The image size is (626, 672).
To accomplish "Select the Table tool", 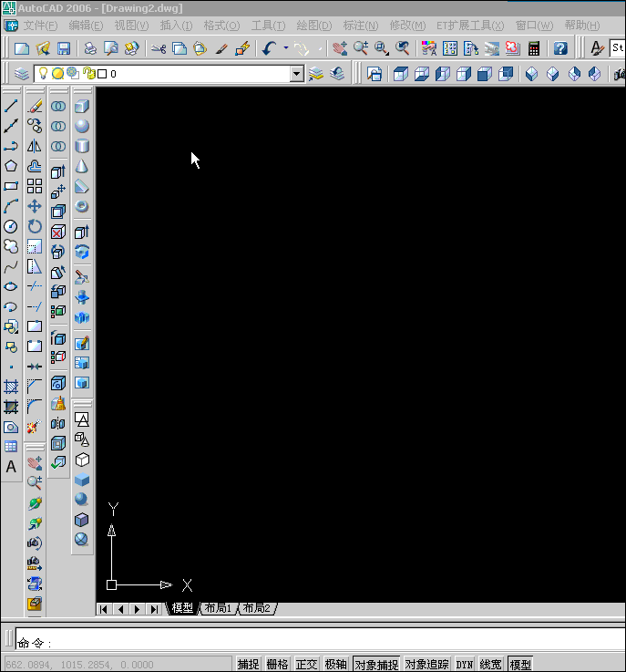I will tap(11, 447).
